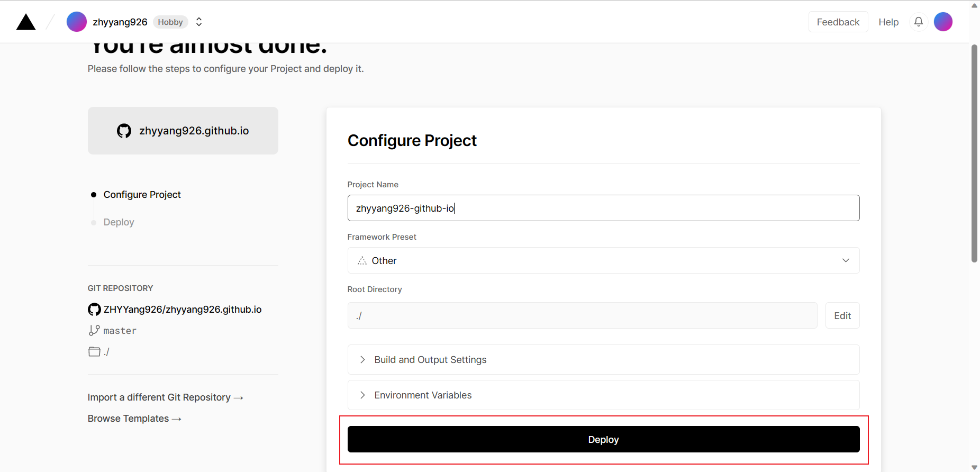Select the Configure Project step
This screenshot has width=980, height=472.
click(142, 195)
